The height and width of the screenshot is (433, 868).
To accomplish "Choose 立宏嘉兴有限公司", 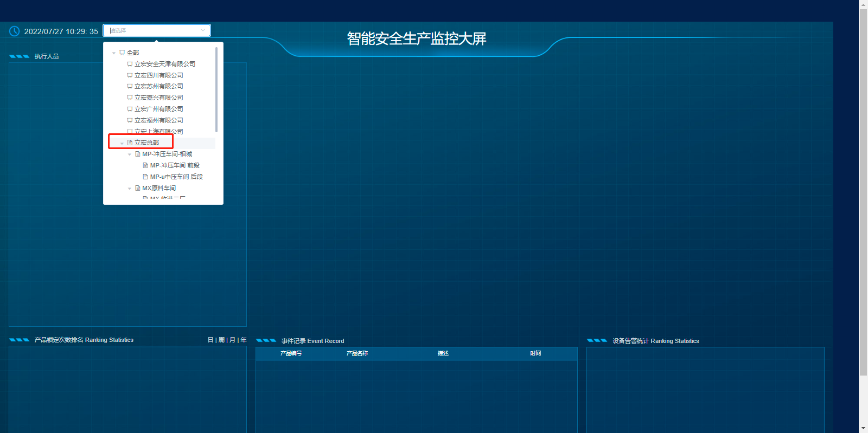I will click(159, 98).
